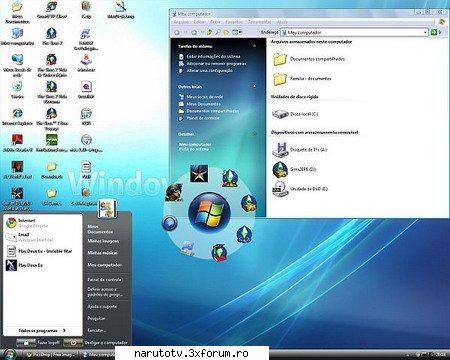This screenshot has height=360, width=450.
Task: Open the Editar menu
Action: coord(199,22)
